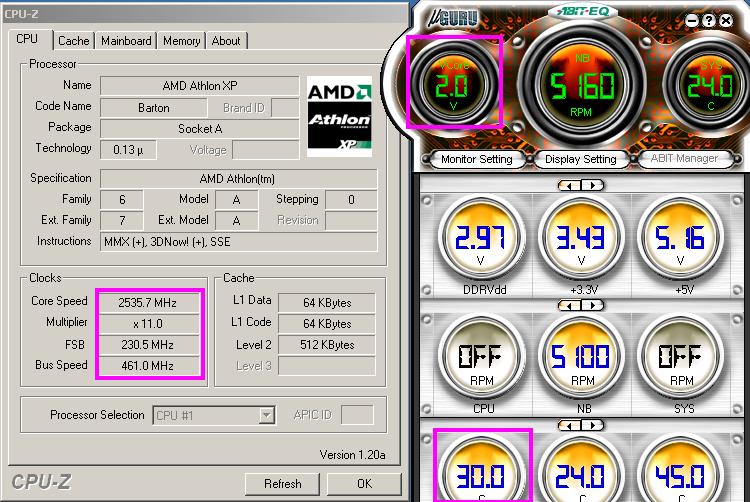Click the AMD Athlon XP logo
Screen dimensions: 750x502
coord(340,117)
